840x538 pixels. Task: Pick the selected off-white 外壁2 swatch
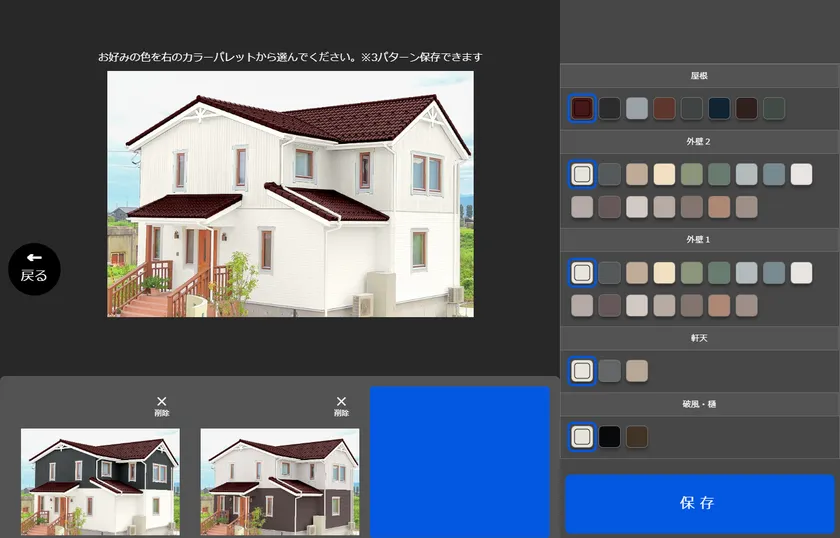582,175
